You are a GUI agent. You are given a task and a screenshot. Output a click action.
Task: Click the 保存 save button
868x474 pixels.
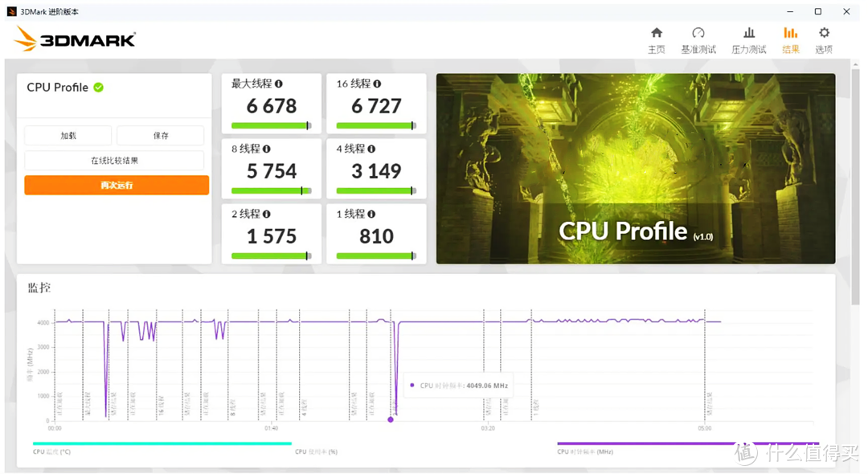161,136
